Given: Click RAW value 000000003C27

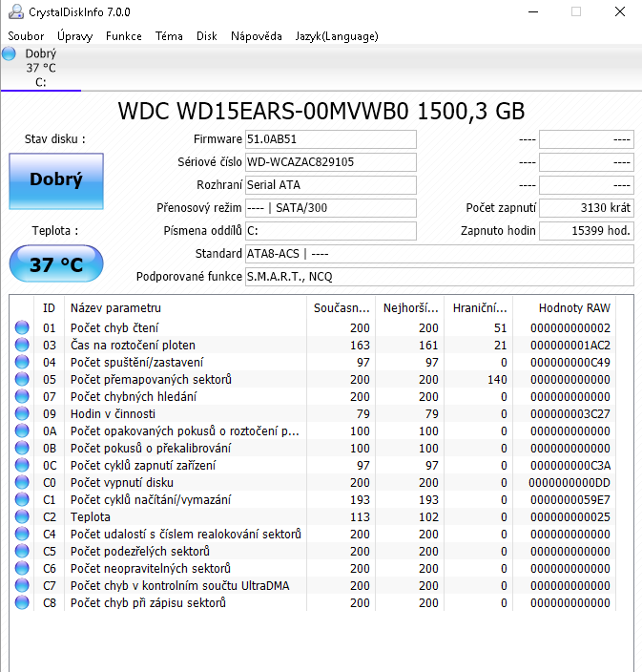Looking at the screenshot, I should tap(570, 413).
